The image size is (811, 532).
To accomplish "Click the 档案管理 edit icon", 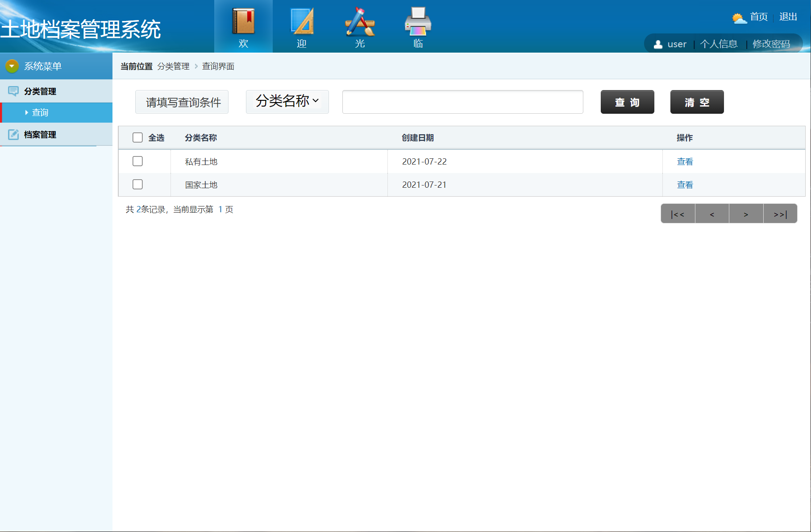I will point(12,134).
